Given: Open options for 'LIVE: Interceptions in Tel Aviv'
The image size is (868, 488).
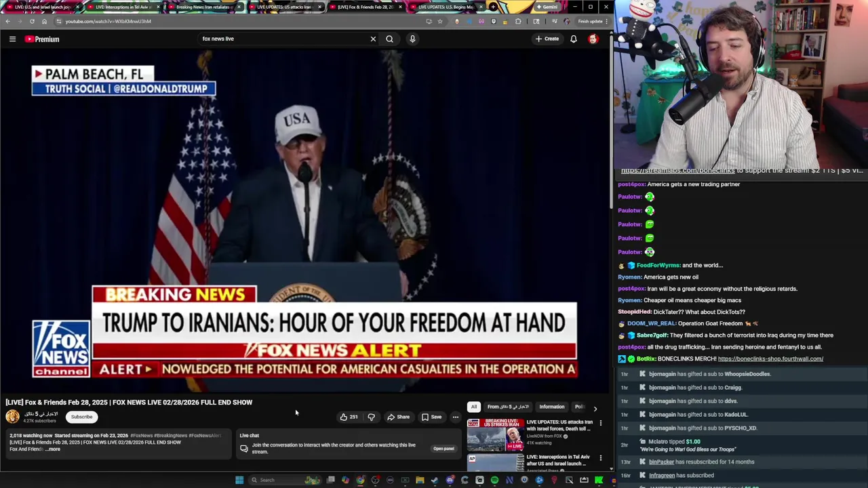Looking at the screenshot, I should (600, 458).
